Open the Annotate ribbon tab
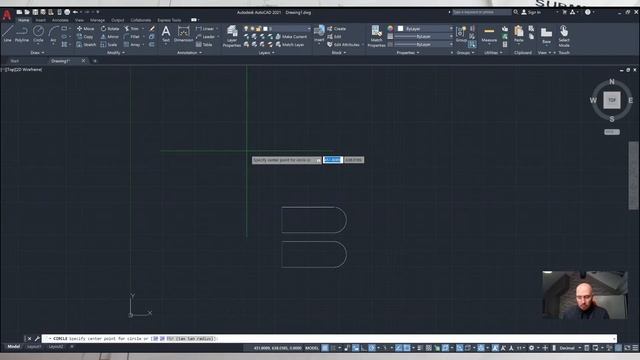 pos(60,20)
